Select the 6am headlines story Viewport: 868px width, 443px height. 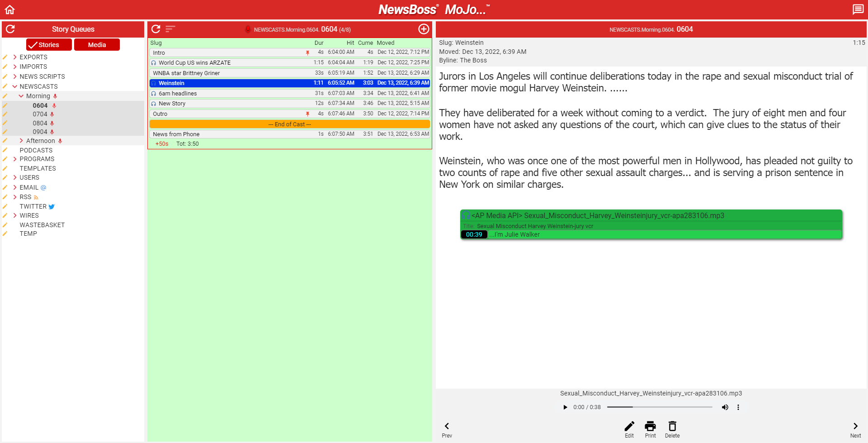[x=290, y=93]
